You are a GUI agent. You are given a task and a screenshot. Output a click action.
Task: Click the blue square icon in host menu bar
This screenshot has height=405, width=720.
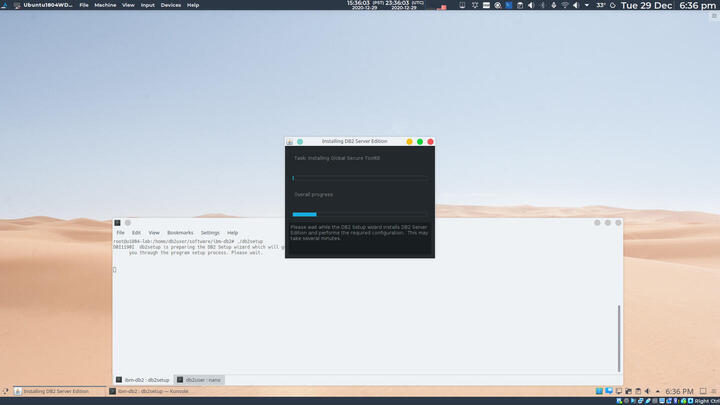click(x=509, y=5)
